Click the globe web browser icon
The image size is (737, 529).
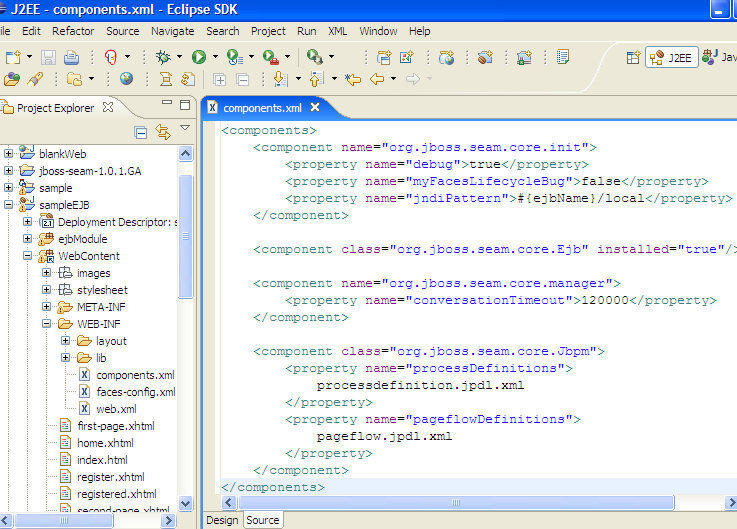[126, 79]
